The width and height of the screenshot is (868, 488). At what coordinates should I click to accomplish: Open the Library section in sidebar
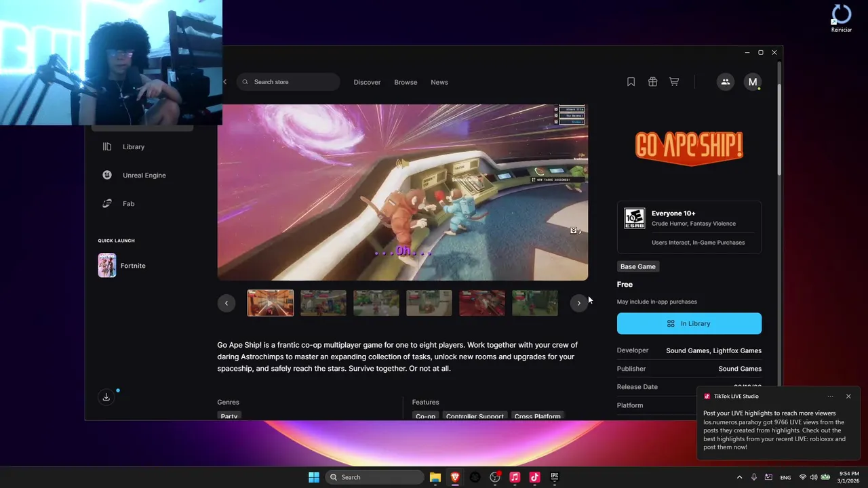click(134, 146)
